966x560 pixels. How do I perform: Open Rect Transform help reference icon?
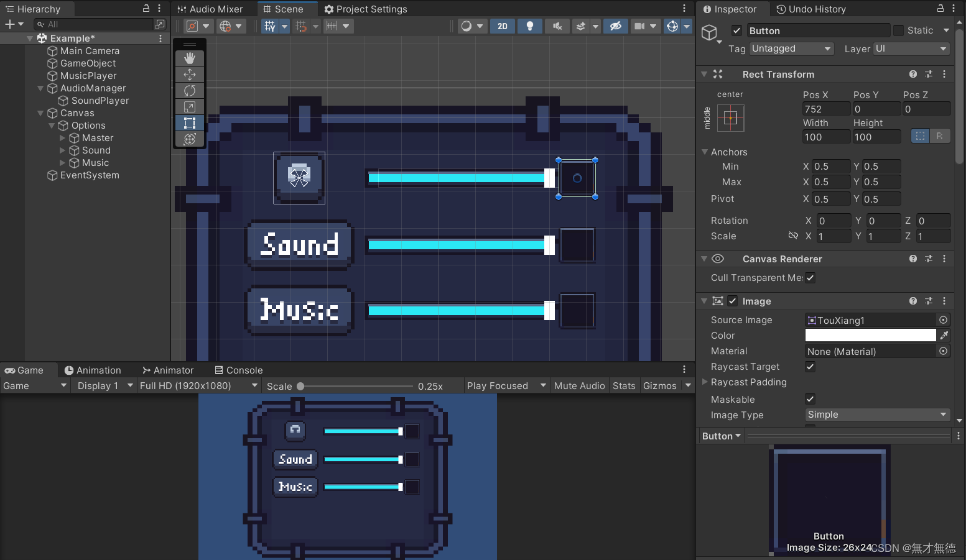[x=913, y=74]
